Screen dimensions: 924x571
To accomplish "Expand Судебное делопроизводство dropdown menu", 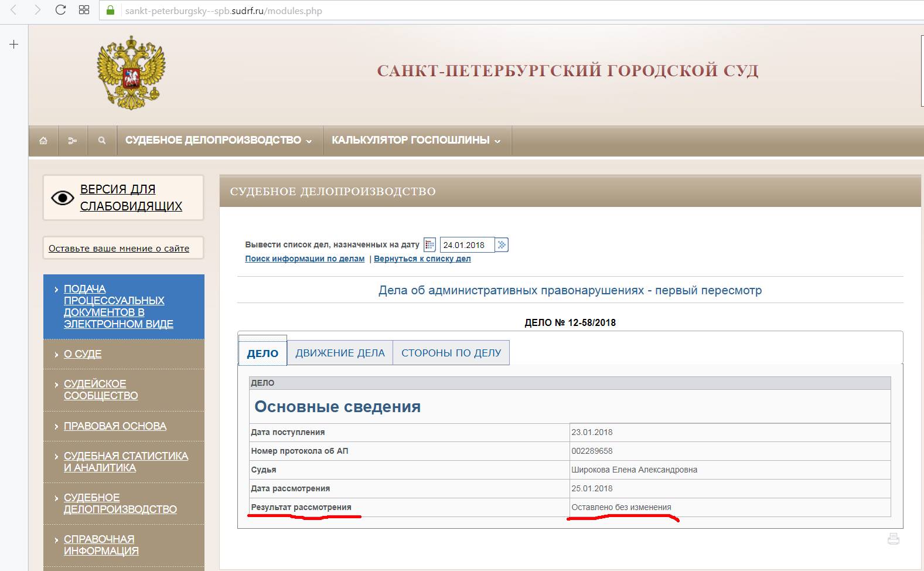I will 219,140.
